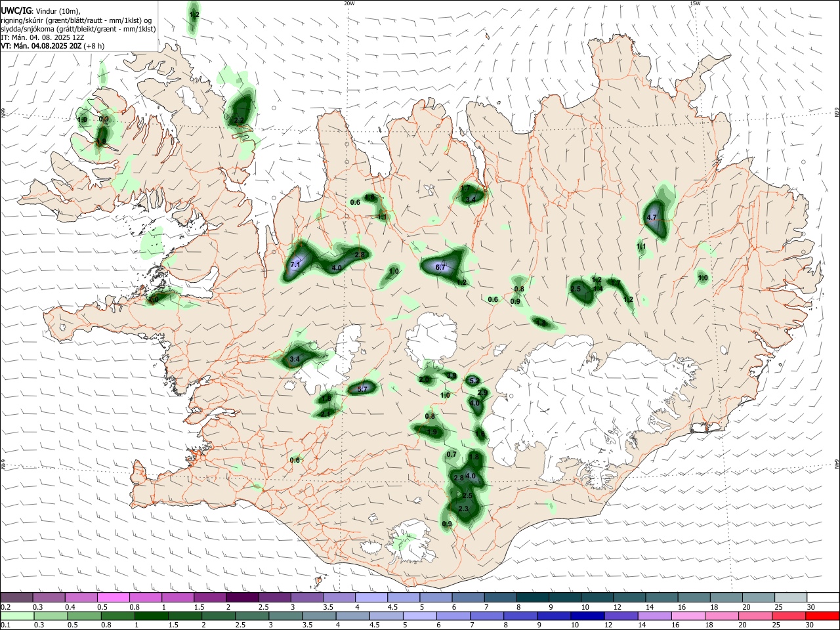Viewport: 840px width, 630px height.
Task: Click the 7.1 precipitation value on the map
Action: pyautogui.click(x=295, y=264)
